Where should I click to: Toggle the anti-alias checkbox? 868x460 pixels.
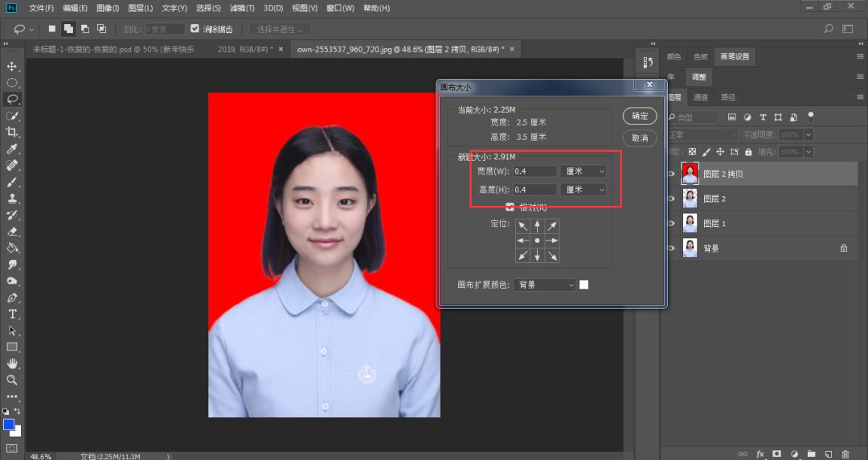pyautogui.click(x=194, y=28)
